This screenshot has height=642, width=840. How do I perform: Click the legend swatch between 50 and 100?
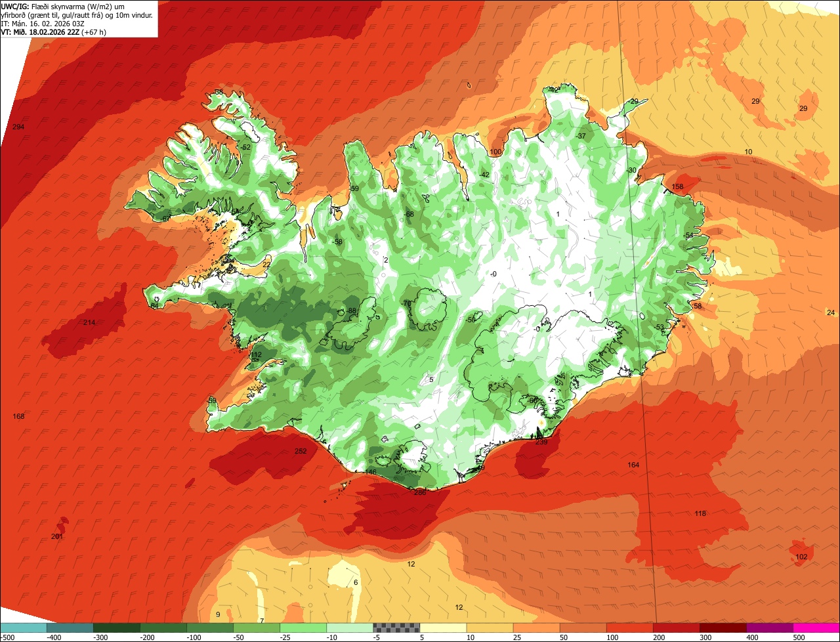tap(583, 628)
